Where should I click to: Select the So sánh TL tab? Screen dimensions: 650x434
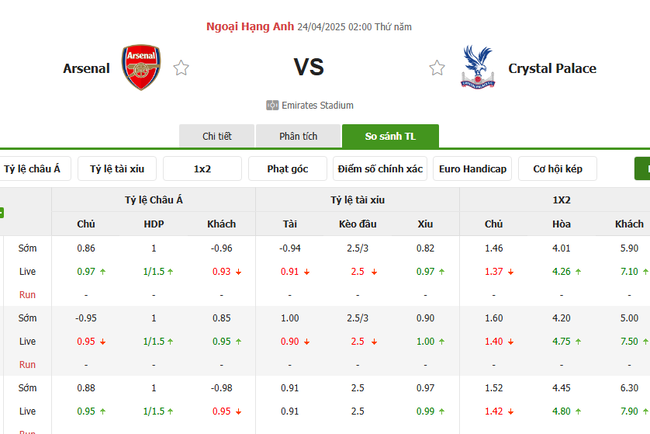[x=390, y=137]
